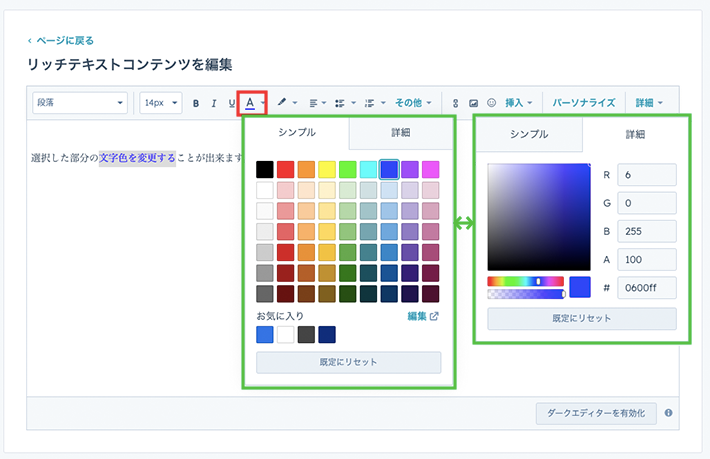Pick the selected blue swatch in top row
The image size is (710, 459).
[x=389, y=169]
